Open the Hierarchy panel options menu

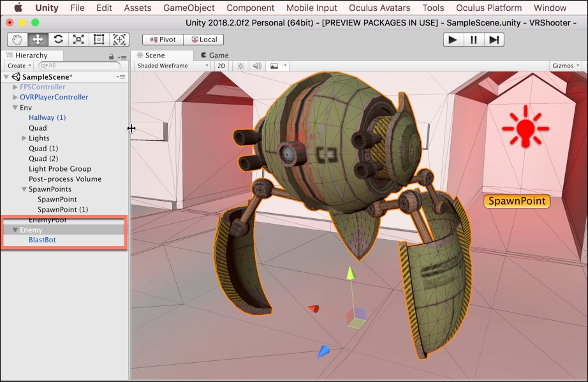click(x=122, y=57)
